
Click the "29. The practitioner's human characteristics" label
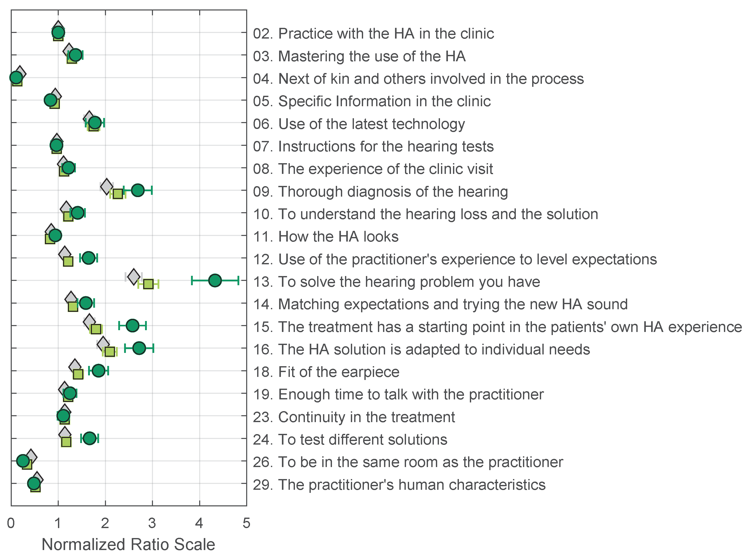tap(399, 485)
